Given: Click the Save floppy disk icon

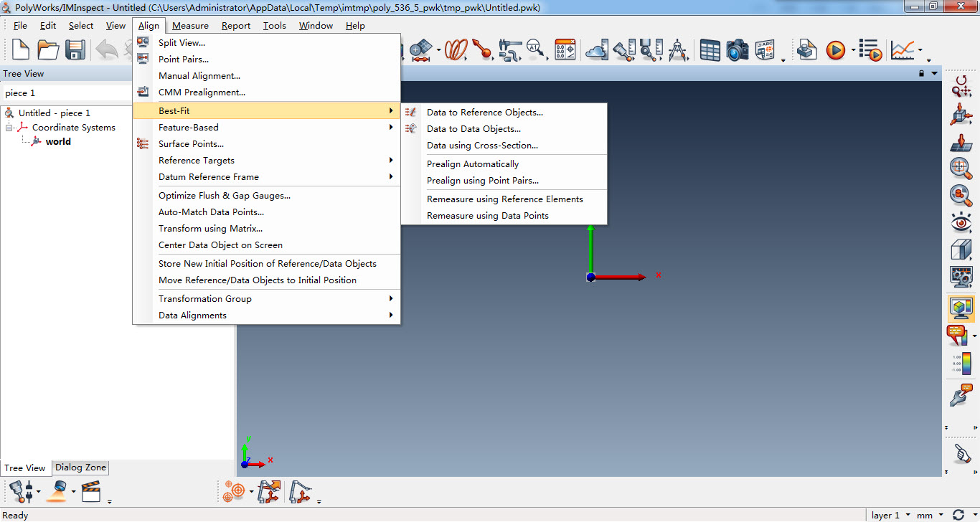Looking at the screenshot, I should pyautogui.click(x=75, y=49).
